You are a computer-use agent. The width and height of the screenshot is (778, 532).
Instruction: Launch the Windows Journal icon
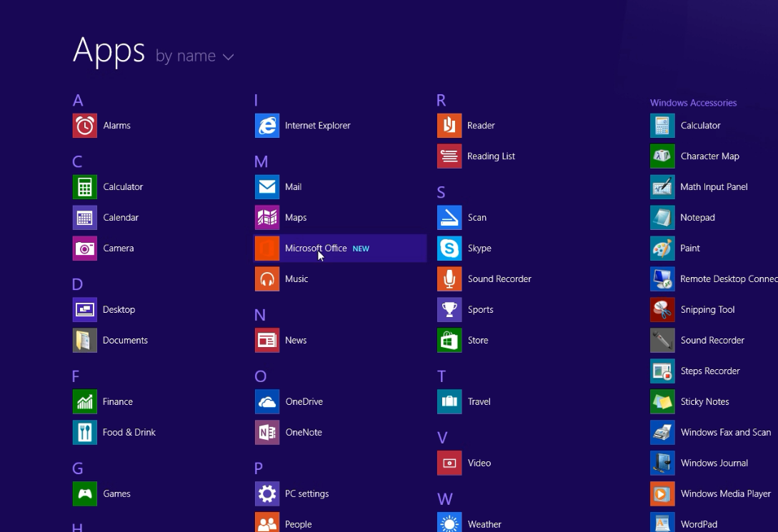point(662,463)
